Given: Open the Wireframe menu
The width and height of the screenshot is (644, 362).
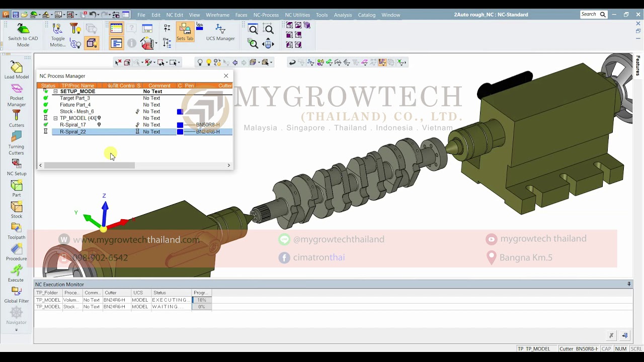Looking at the screenshot, I should [x=217, y=15].
